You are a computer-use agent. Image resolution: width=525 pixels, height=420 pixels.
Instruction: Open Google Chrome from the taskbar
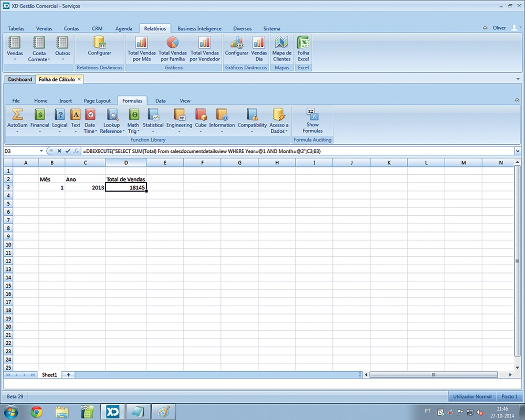(36, 411)
